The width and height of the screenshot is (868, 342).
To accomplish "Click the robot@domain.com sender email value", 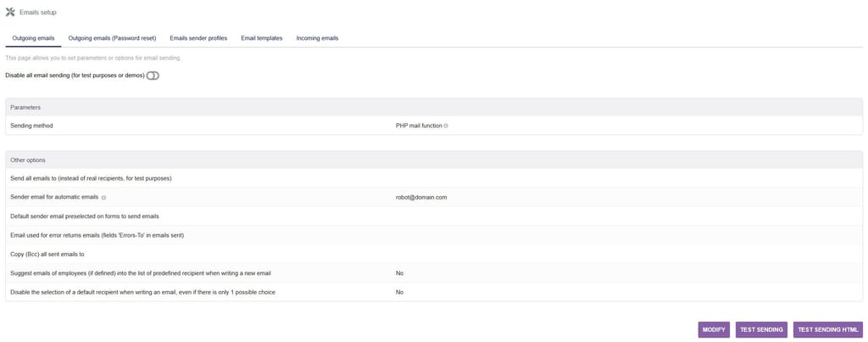I will (421, 197).
